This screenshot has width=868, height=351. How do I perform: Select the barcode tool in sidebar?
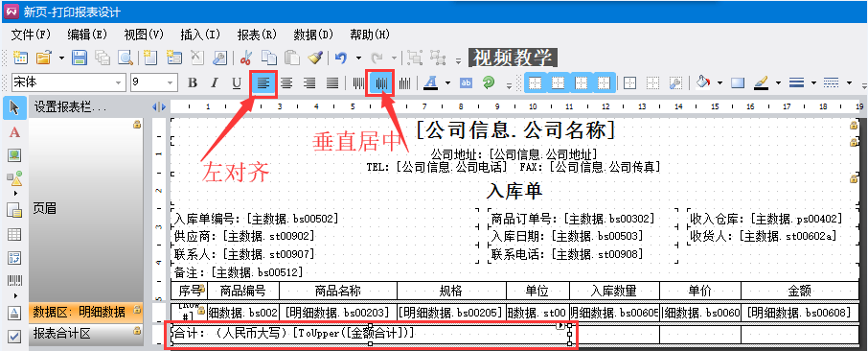pos(14,281)
